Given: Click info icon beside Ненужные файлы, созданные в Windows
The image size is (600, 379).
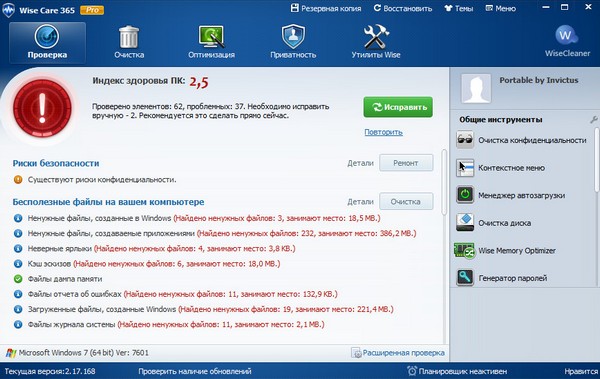Looking at the screenshot, I should coord(18,218).
